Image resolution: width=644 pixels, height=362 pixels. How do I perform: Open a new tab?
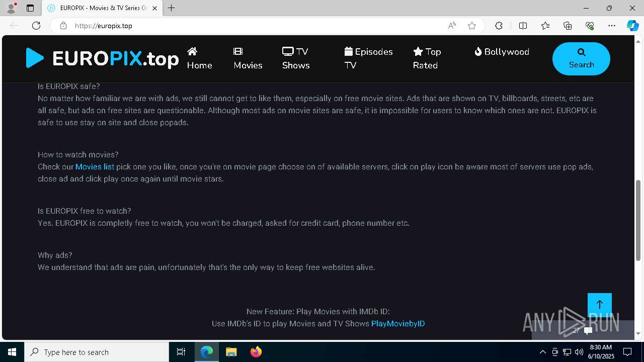(172, 8)
